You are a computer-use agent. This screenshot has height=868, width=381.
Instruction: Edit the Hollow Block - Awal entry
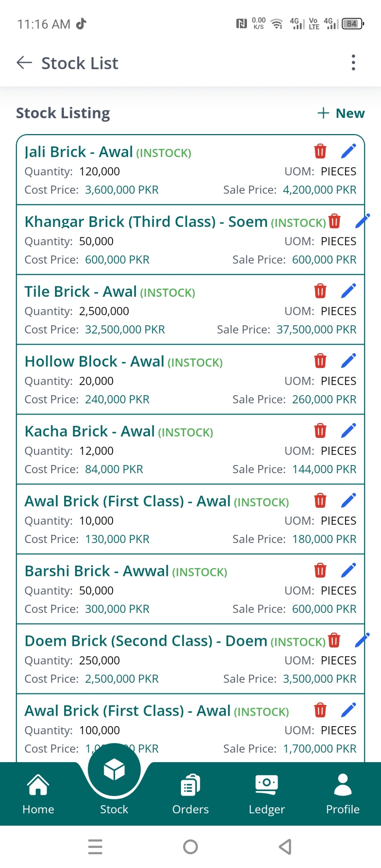[348, 361]
